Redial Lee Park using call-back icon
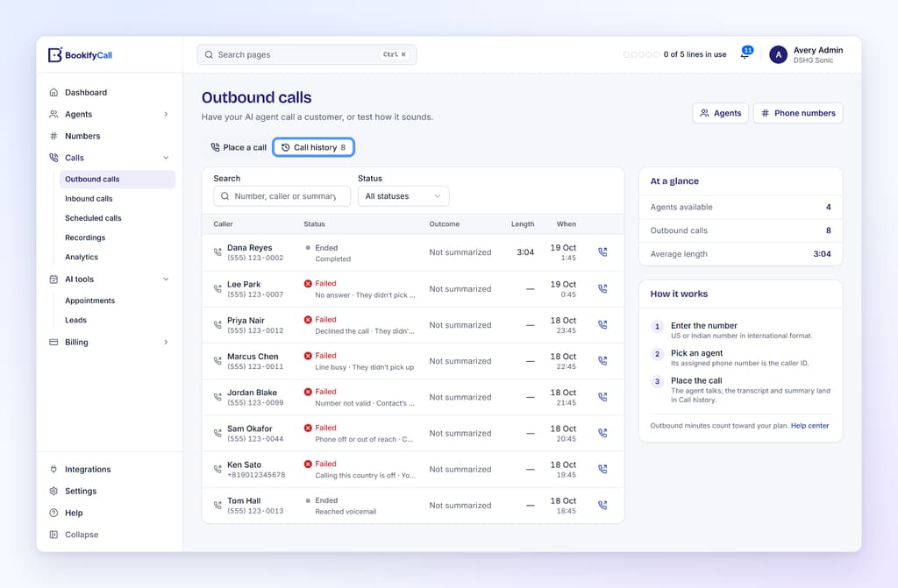The height and width of the screenshot is (588, 898). 602,288
